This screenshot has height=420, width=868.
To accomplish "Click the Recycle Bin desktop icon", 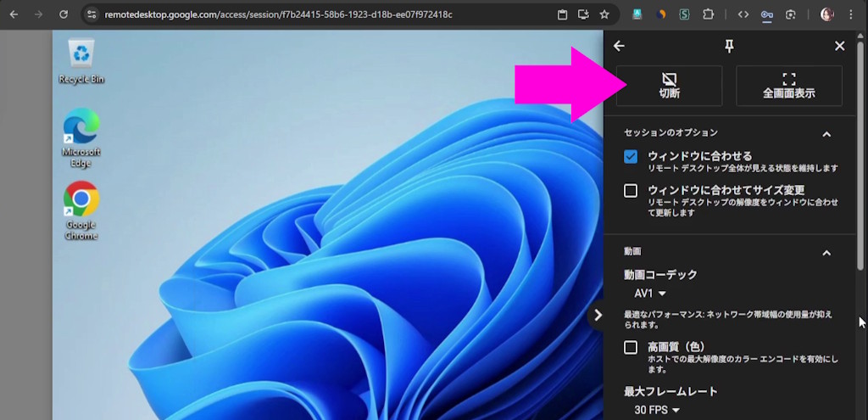I will pos(81,59).
